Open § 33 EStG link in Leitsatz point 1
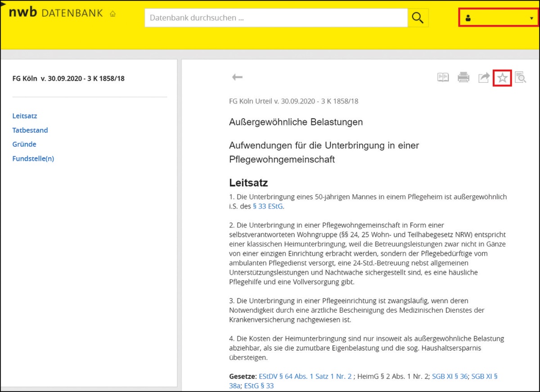 268,207
